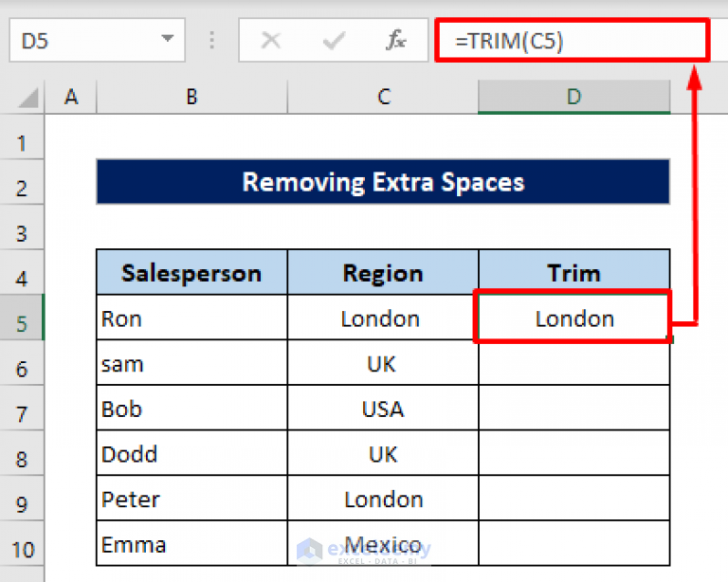Click the 'Trim' header cell
This screenshot has height=582, width=728.
pyautogui.click(x=573, y=272)
